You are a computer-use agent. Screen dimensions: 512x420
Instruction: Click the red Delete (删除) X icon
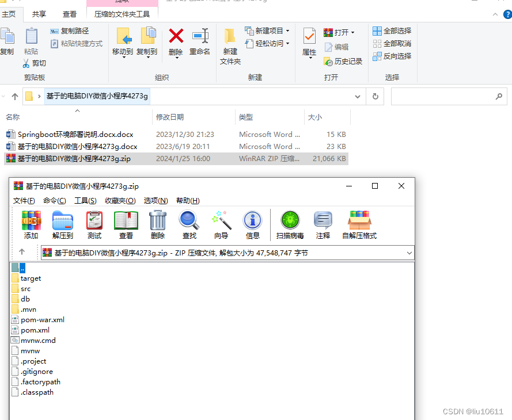point(176,36)
